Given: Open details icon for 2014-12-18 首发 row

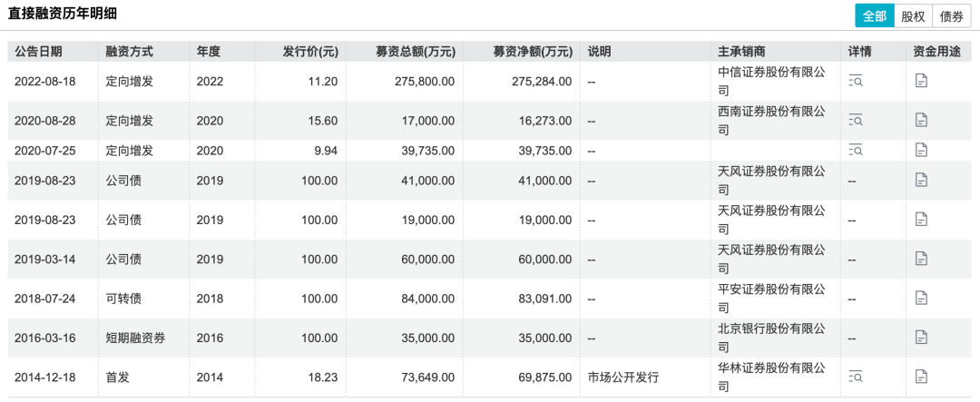Looking at the screenshot, I should point(855,377).
